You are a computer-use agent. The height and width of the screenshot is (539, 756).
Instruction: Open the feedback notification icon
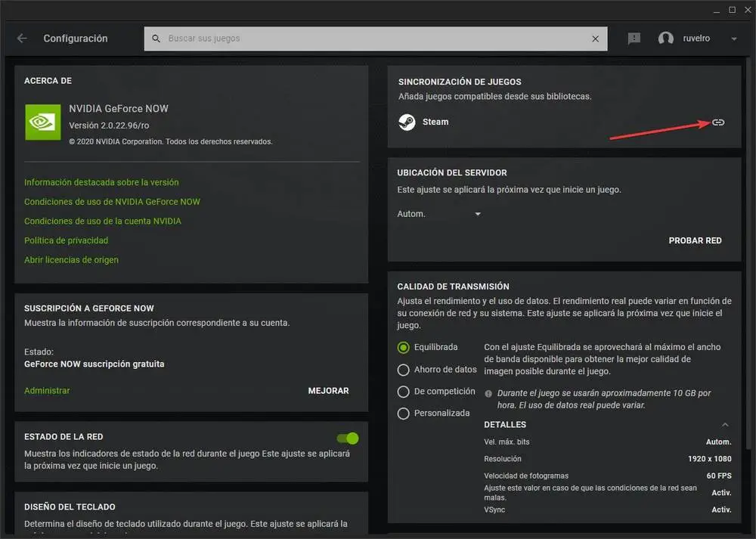pyautogui.click(x=634, y=38)
